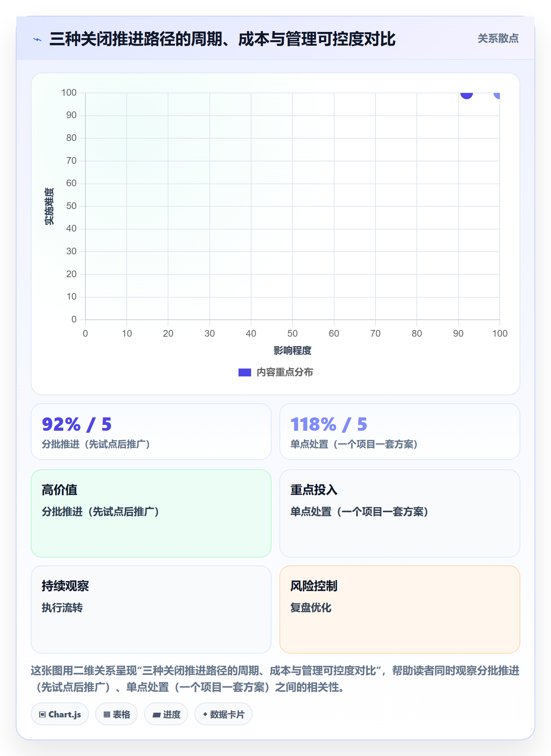Click 单点处置 text under 118% / 5

point(354,444)
